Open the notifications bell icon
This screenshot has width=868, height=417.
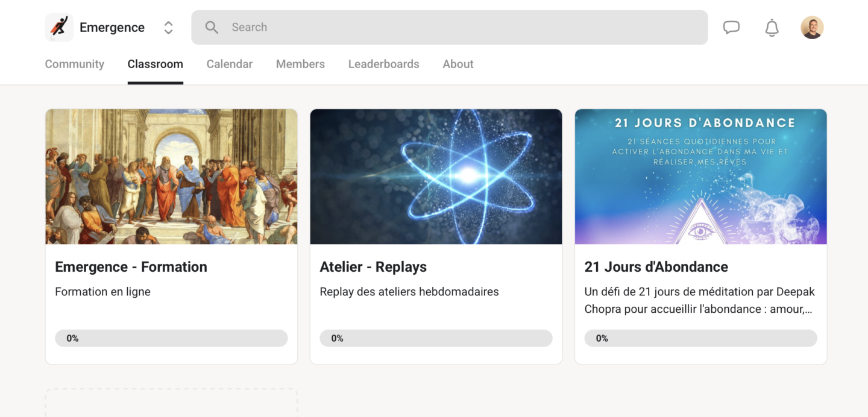(772, 28)
